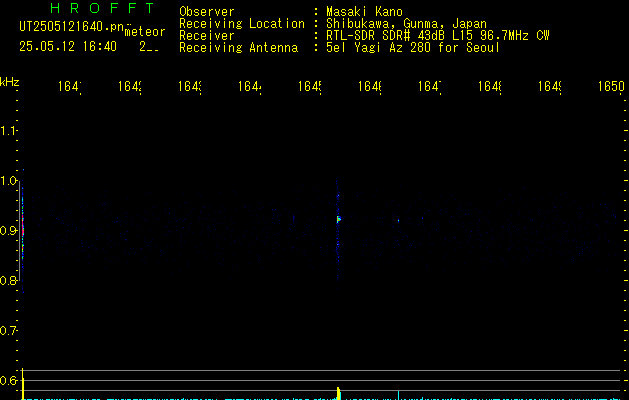The image size is (629, 400).
Task: Click the 1650 time axis label
Action: [611, 86]
